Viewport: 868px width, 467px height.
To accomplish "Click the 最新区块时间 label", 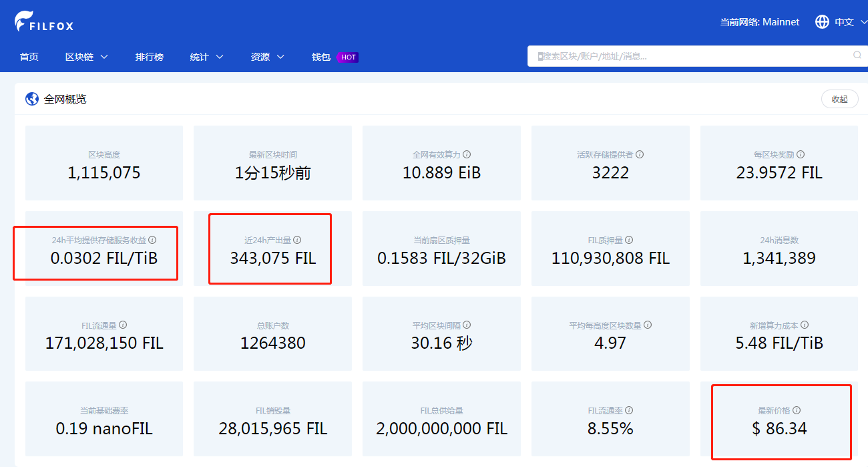I will coord(272,154).
